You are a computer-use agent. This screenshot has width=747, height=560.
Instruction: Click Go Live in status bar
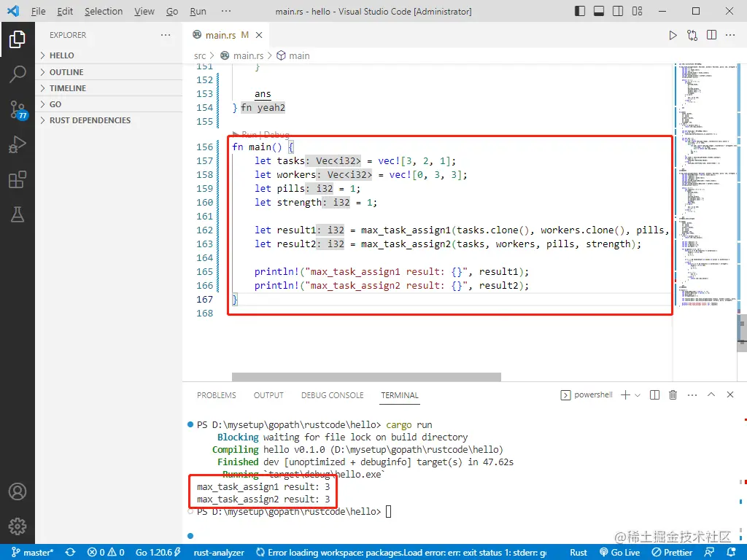pyautogui.click(x=619, y=553)
